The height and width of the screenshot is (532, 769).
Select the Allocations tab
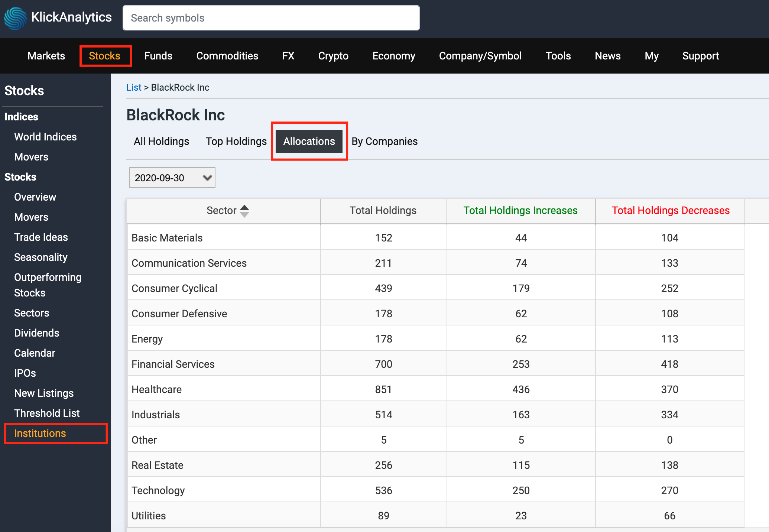click(309, 141)
